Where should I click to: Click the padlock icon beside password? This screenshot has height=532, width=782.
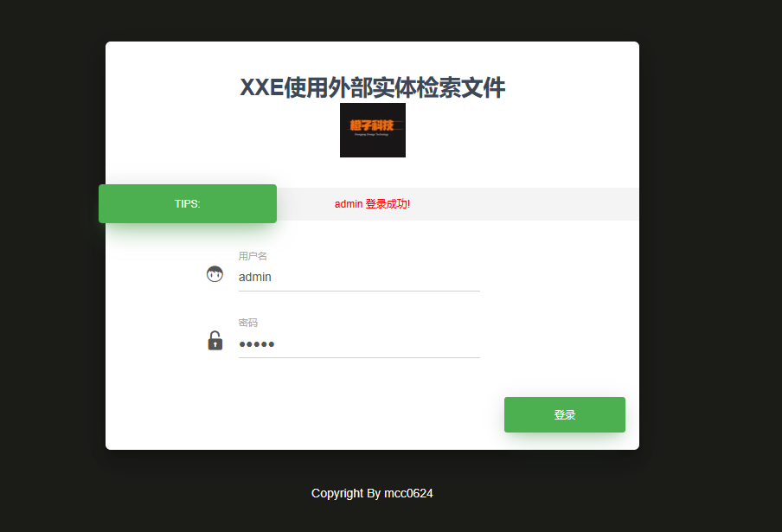click(215, 341)
